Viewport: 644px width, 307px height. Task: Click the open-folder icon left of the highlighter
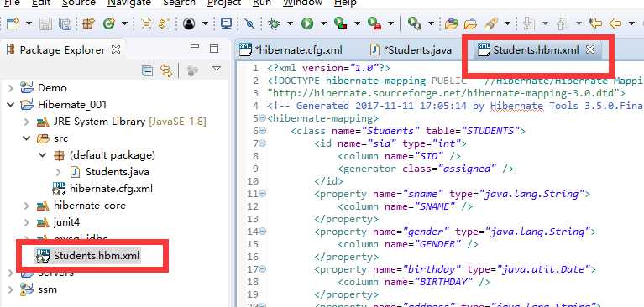point(471,23)
